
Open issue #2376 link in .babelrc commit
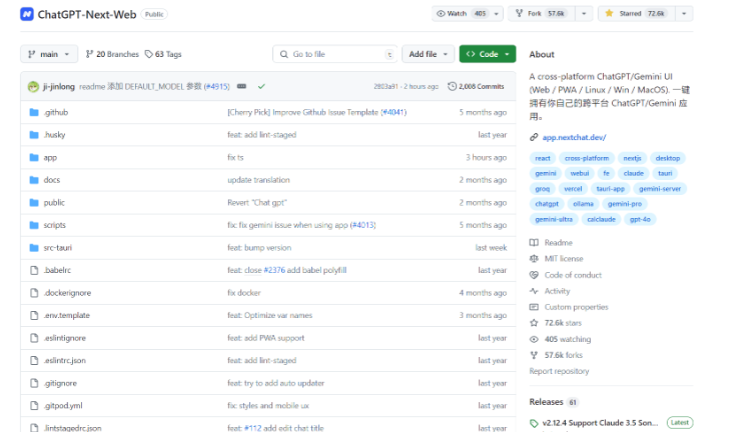pos(274,270)
